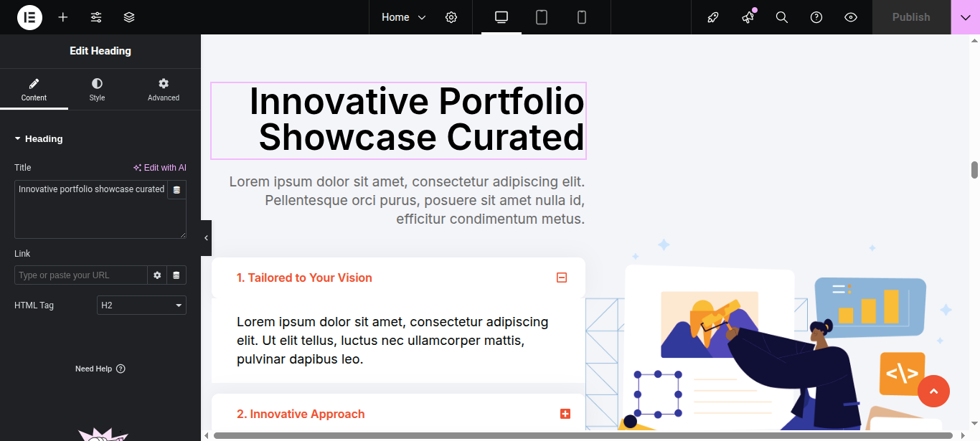Click Edit with AI link
This screenshot has width=980, height=441.
pyautogui.click(x=159, y=168)
